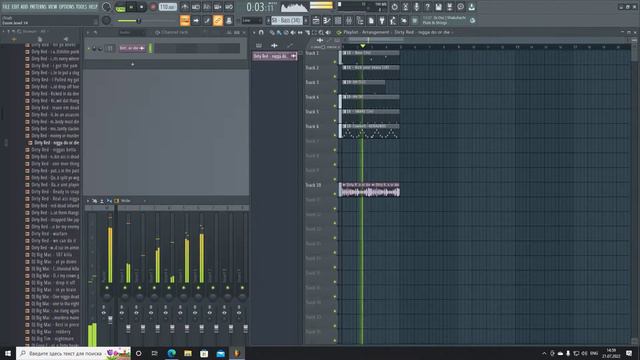Toggle the channel rack channel mute LED
Viewport: 640px width, 360px height.
pyautogui.click(x=89, y=49)
